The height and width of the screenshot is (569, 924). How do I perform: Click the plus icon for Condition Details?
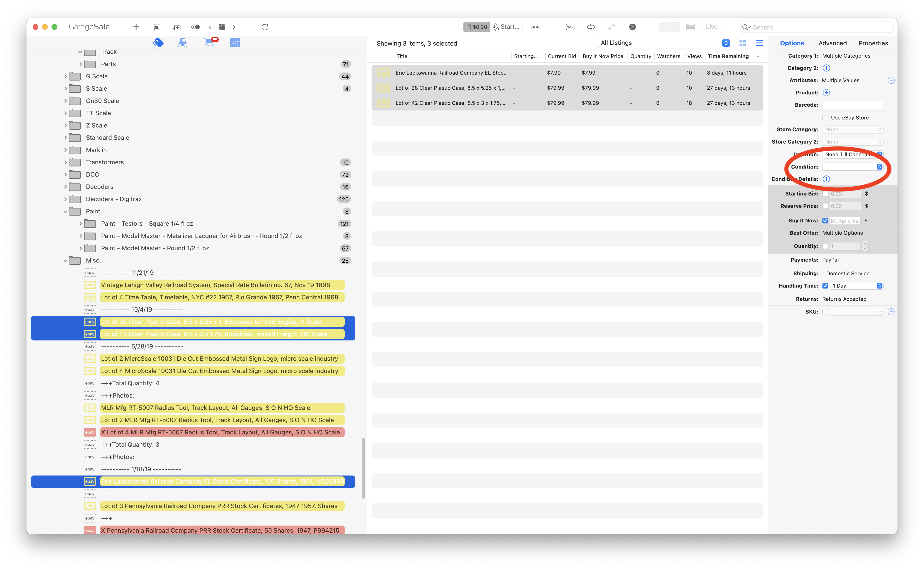tap(826, 179)
